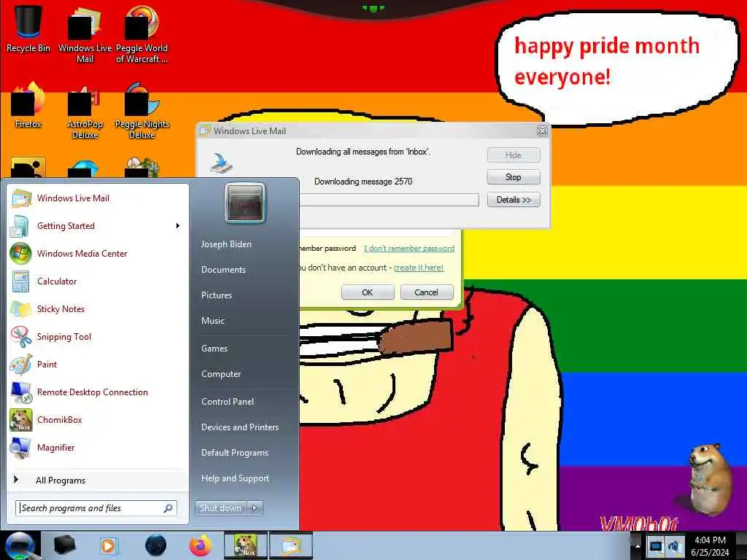Viewport: 747px width, 560px height.
Task: Click the Magnifier icon in Start menu
Action: 21,448
